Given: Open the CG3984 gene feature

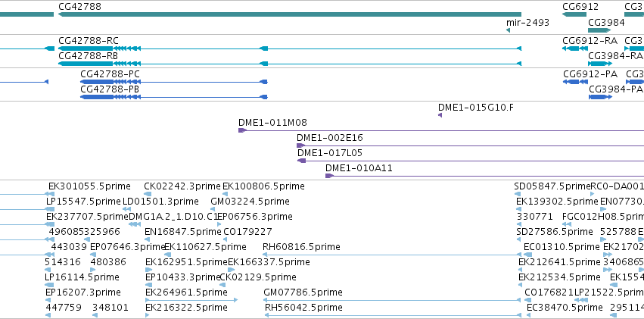Looking at the screenshot, I should pos(599,30).
